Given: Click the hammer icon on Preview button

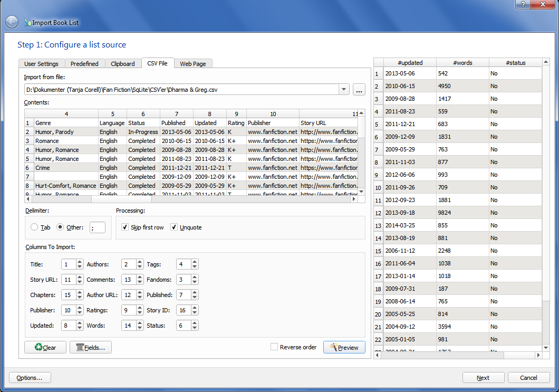Looking at the screenshot, I should point(333,347).
